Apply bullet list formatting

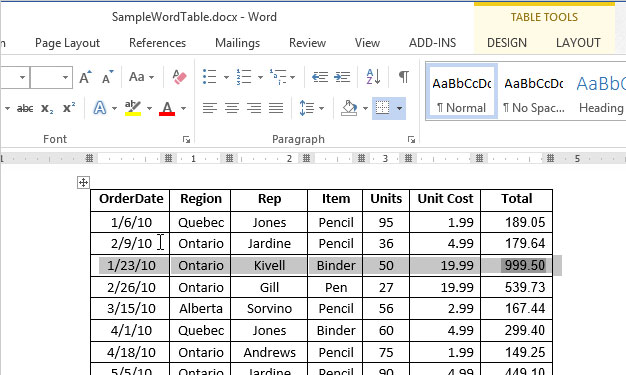(210, 77)
